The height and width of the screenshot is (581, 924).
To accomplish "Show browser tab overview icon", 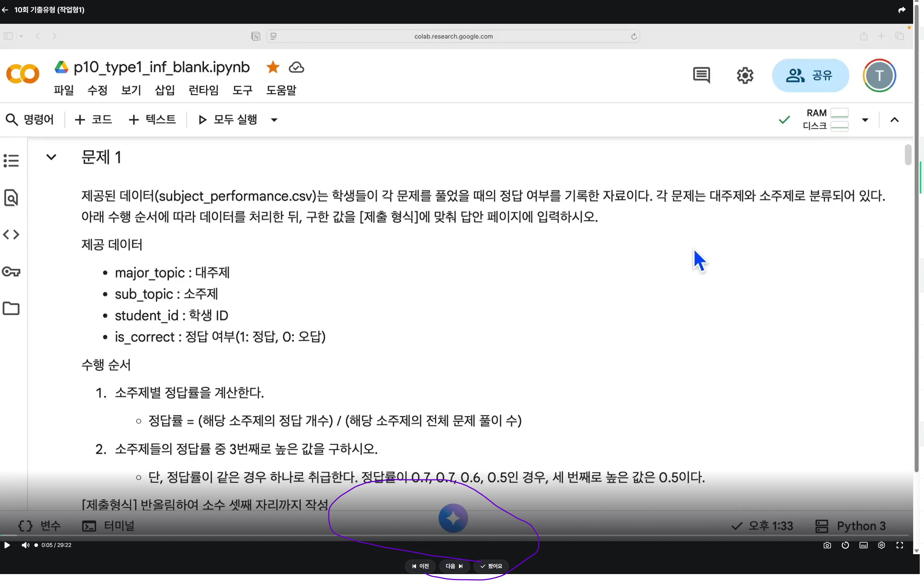I will click(x=899, y=36).
